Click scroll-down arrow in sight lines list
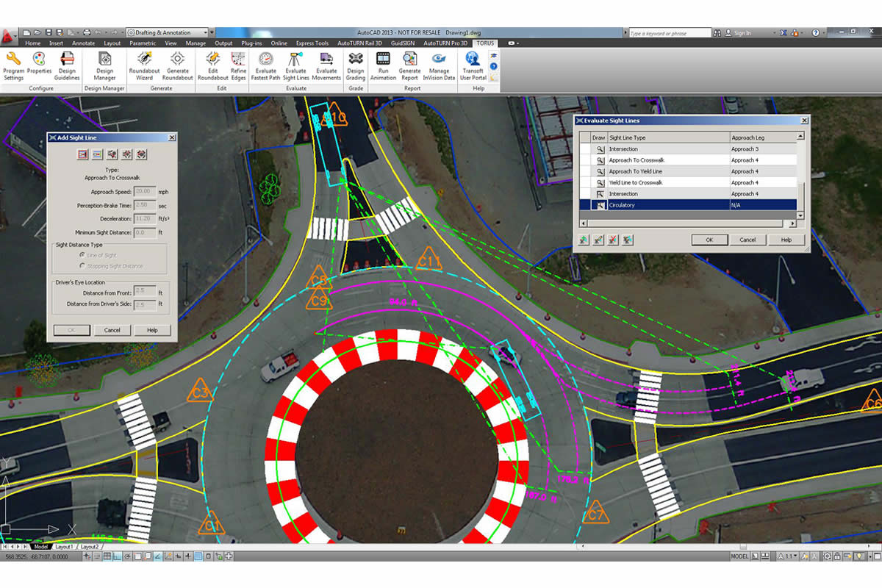The image size is (882, 588). pyautogui.click(x=800, y=215)
